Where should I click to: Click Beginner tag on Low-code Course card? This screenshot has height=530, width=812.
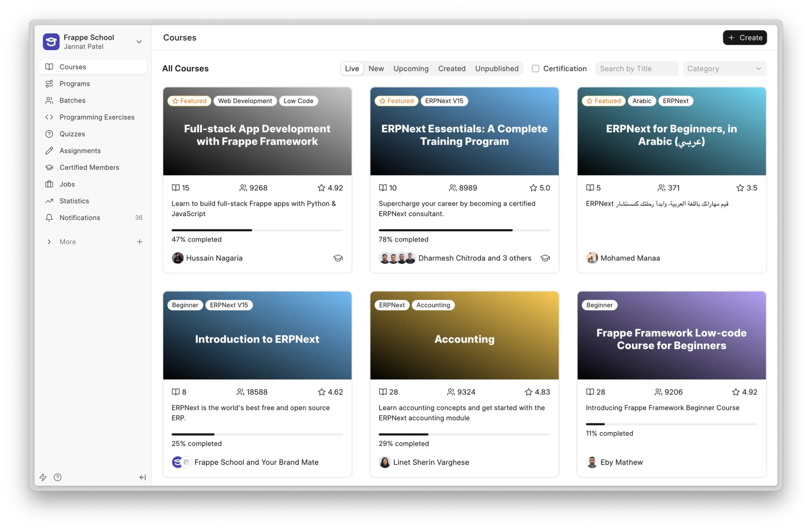coord(599,305)
